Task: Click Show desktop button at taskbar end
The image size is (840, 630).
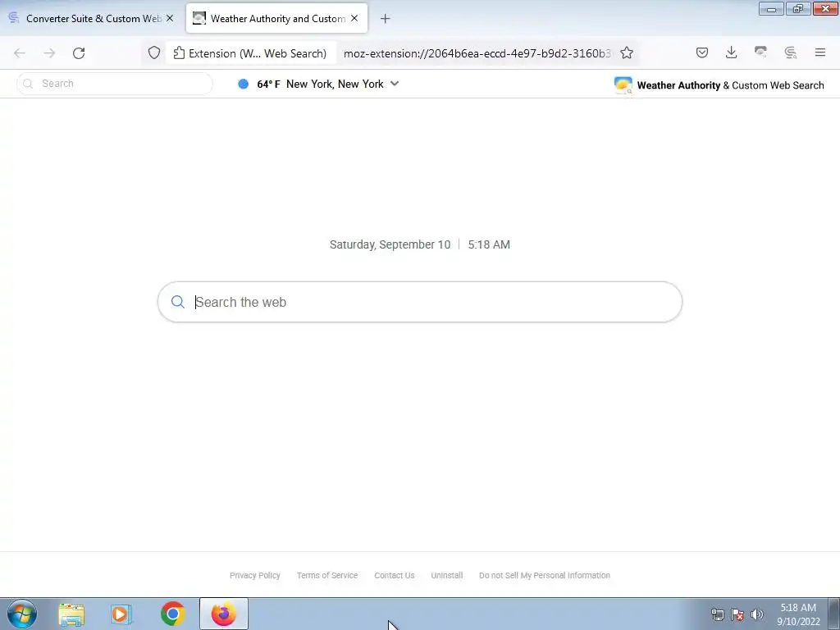Action: 834,614
